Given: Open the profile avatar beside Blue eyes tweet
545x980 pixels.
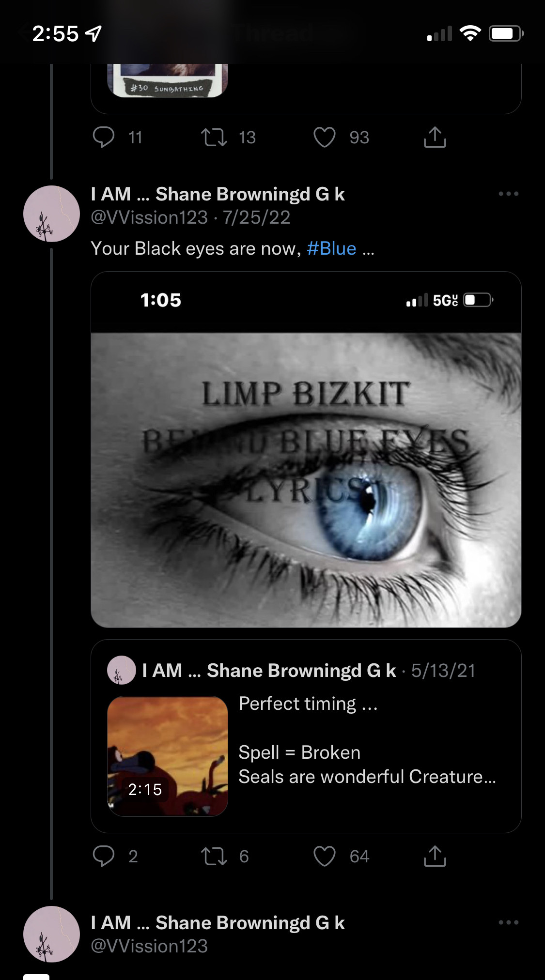Looking at the screenshot, I should [x=51, y=214].
